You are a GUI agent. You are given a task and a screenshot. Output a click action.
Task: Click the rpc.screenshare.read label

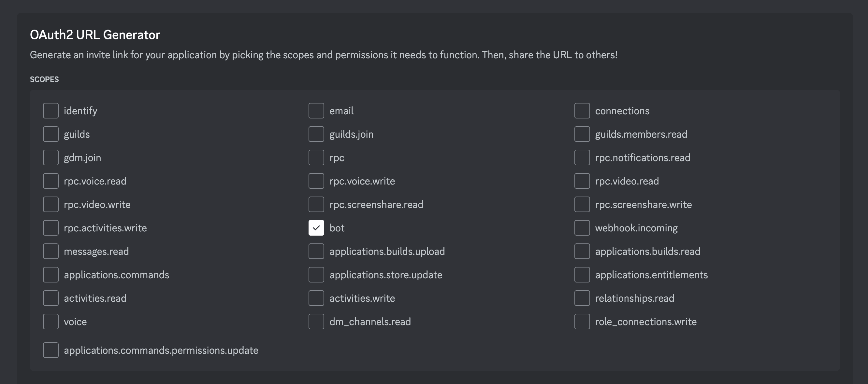(x=376, y=205)
